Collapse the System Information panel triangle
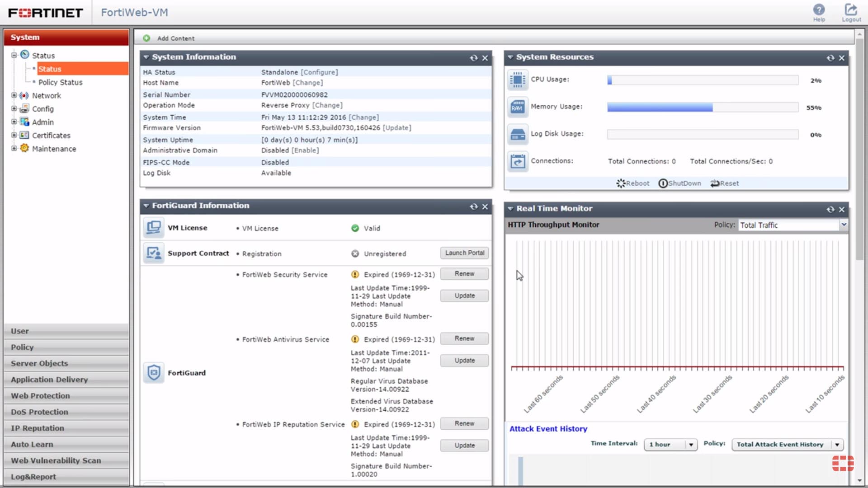The width and height of the screenshot is (868, 488). (146, 57)
